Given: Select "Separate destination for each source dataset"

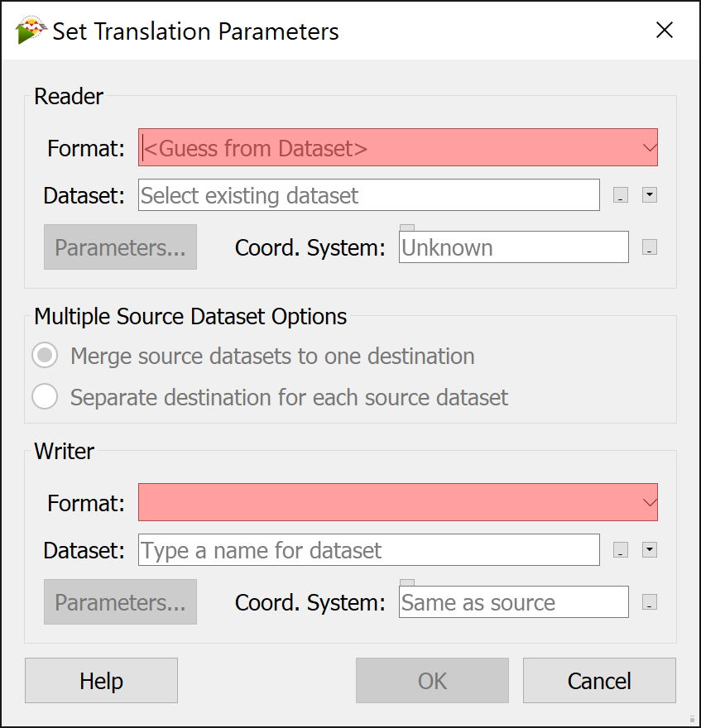Looking at the screenshot, I should tap(45, 397).
